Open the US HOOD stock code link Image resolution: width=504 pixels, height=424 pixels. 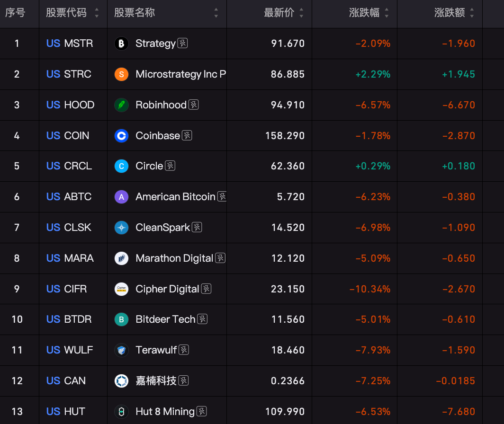coord(70,105)
